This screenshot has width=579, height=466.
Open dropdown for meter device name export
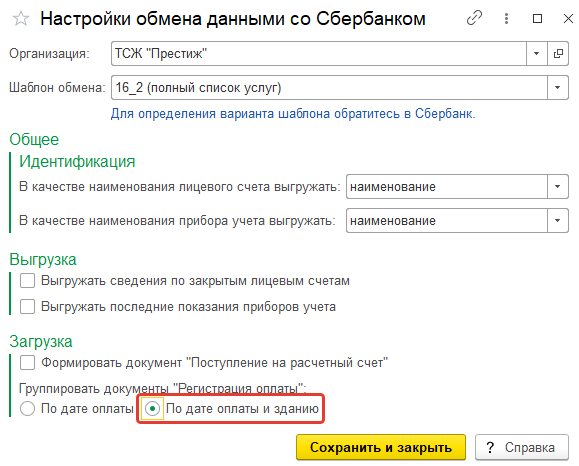pos(558,220)
